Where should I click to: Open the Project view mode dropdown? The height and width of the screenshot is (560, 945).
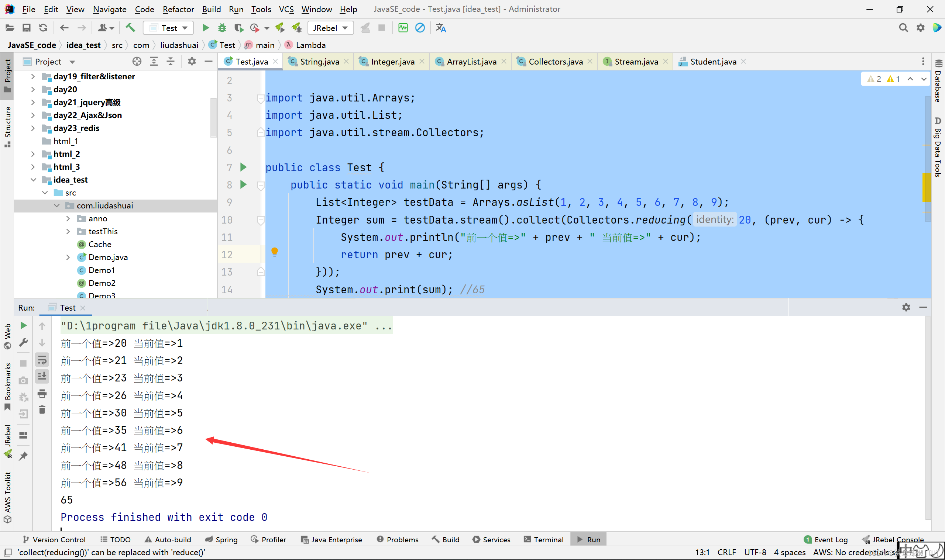[72, 62]
